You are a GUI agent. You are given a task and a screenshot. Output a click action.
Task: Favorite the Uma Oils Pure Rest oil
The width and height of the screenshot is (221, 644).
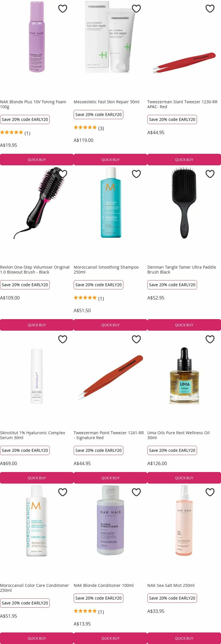pos(210,339)
